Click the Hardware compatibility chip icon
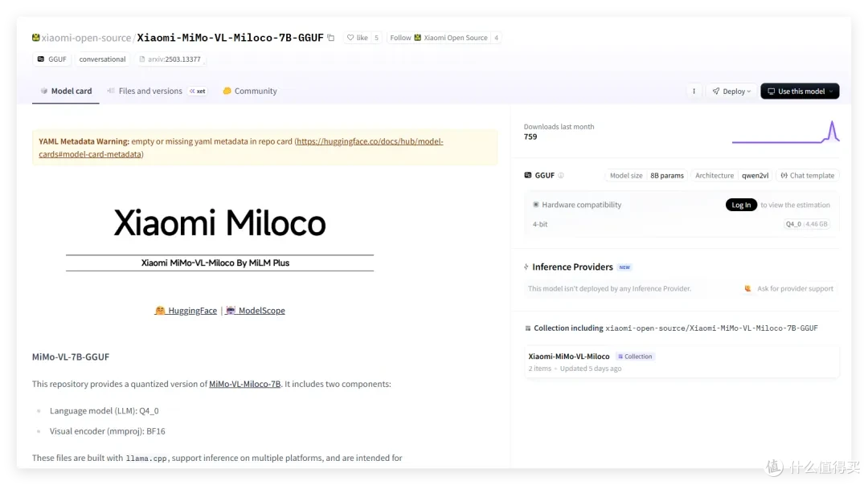 (536, 205)
